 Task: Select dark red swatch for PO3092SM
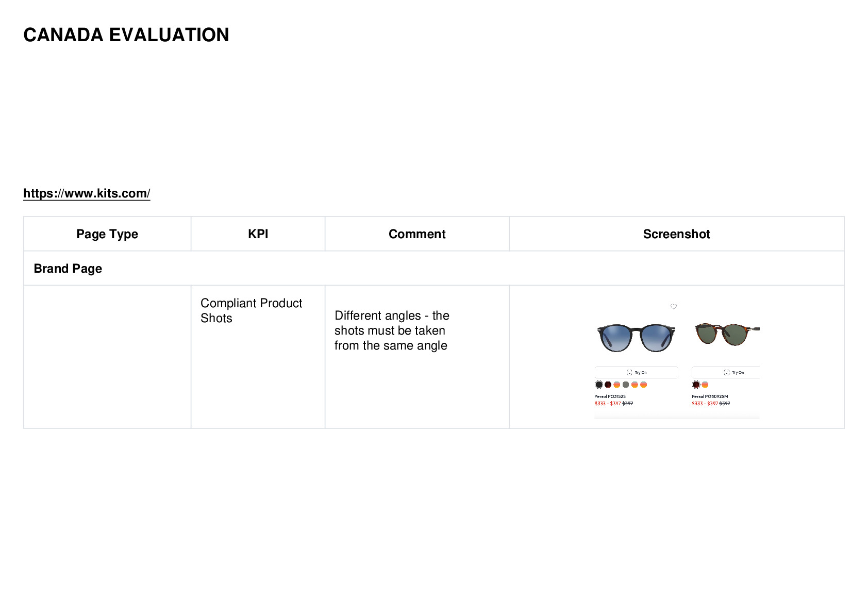tap(696, 385)
